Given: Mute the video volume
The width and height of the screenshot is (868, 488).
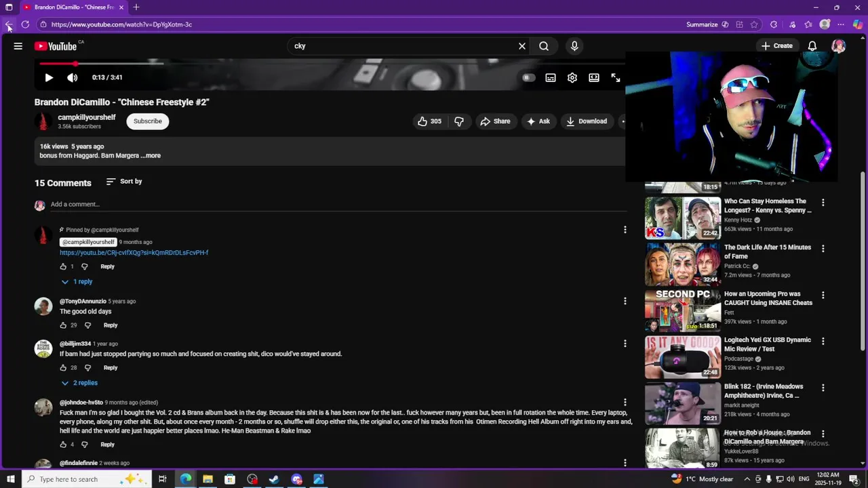Looking at the screenshot, I should (73, 77).
